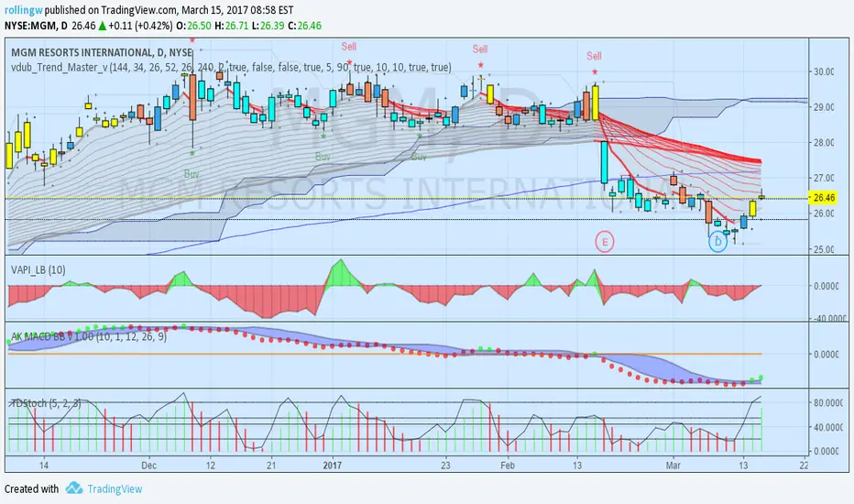Click the NYSE:MGM, D symbol text
854x504 pixels.
pyautogui.click(x=36, y=26)
